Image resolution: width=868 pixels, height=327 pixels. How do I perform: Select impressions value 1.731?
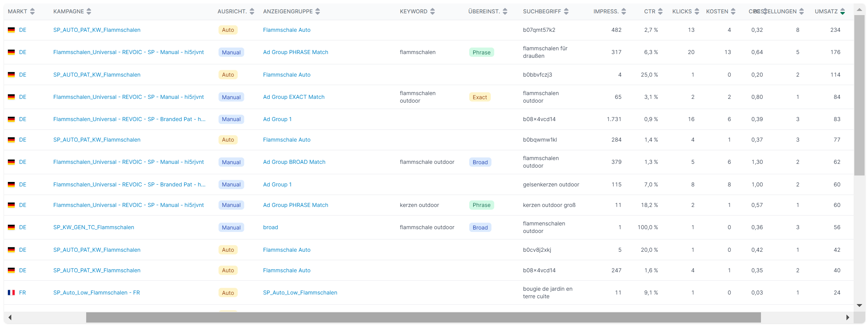pyautogui.click(x=614, y=119)
